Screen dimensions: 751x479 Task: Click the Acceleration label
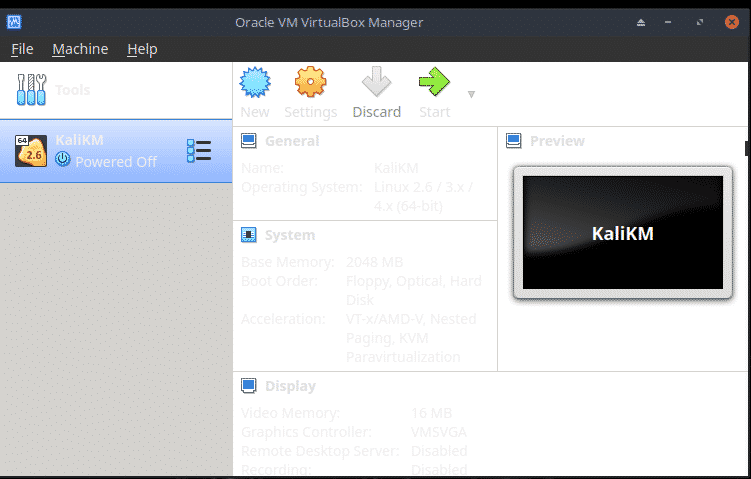(x=283, y=319)
